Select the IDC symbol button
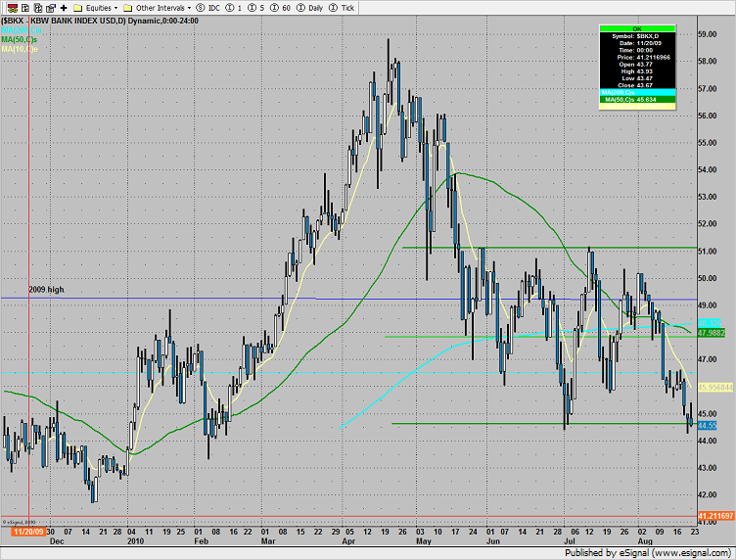Image resolution: width=736 pixels, height=560 pixels. click(x=207, y=7)
